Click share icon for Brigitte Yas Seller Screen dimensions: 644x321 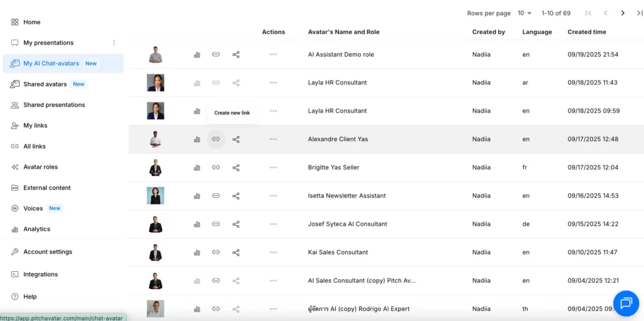236,167
